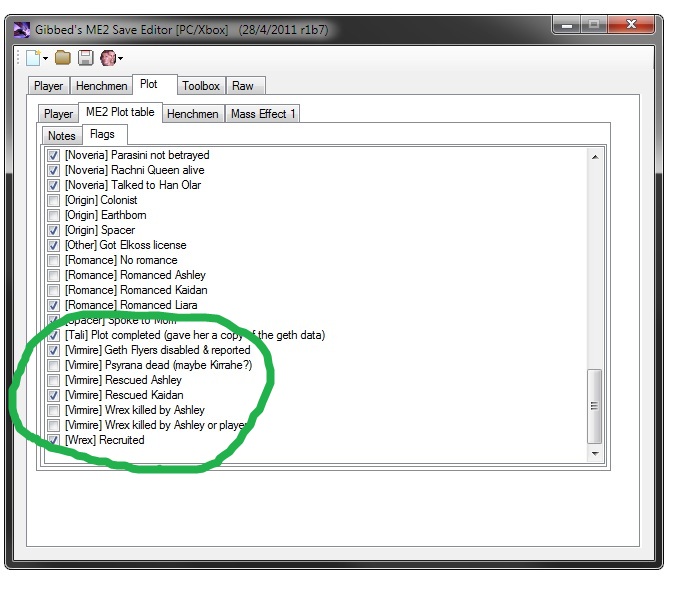The width and height of the screenshot is (689, 591).
Task: Uncheck [Romance] Romanced Liara flag
Action: tap(54, 305)
